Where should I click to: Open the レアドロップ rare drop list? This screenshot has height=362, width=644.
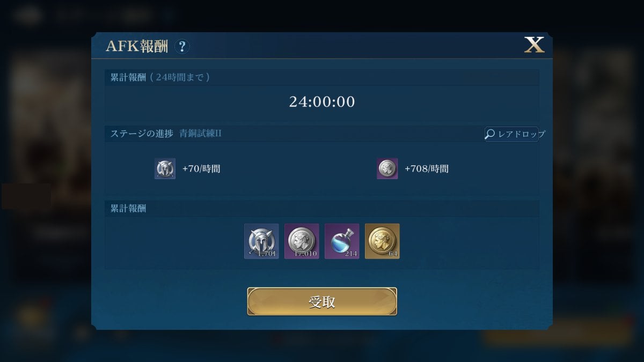(x=515, y=134)
